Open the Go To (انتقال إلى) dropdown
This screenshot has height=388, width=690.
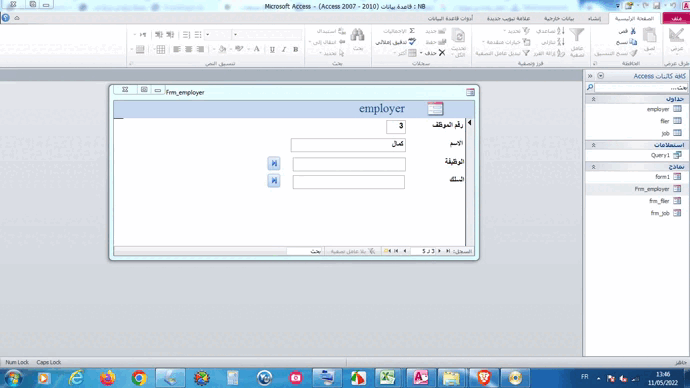tap(327, 42)
